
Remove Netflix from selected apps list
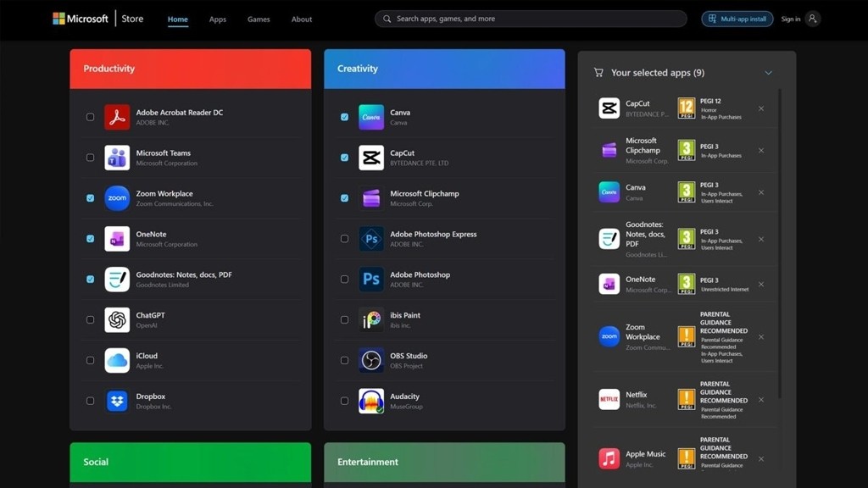[x=761, y=400]
